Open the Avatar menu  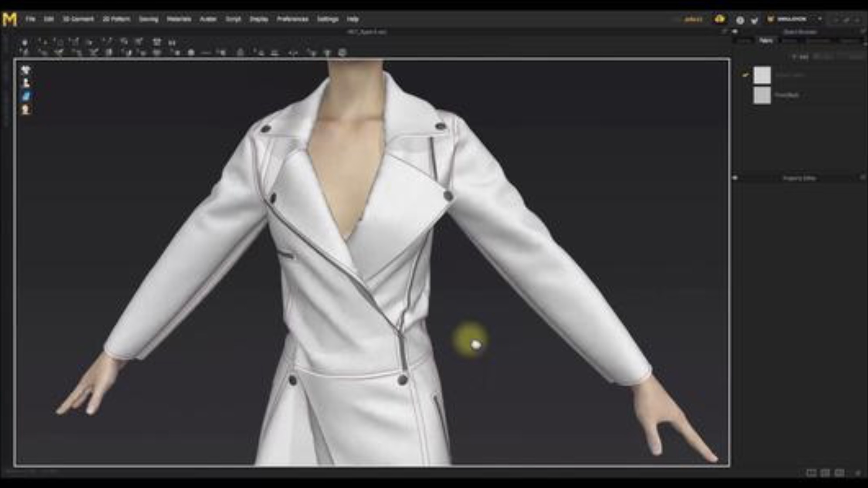pyautogui.click(x=208, y=19)
